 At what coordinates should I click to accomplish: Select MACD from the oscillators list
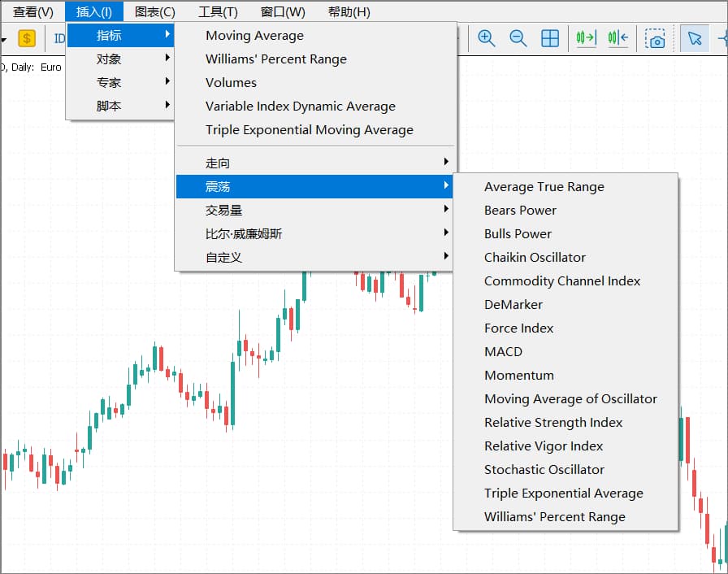tap(503, 351)
